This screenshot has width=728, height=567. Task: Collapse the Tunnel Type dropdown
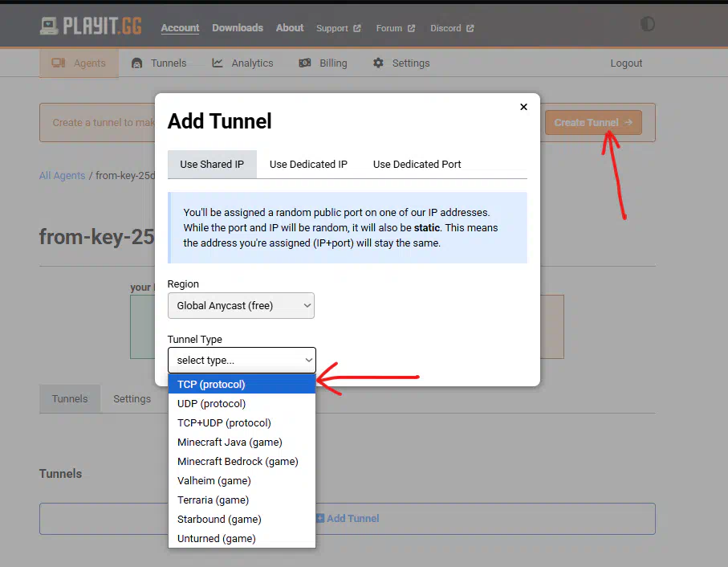(242, 361)
